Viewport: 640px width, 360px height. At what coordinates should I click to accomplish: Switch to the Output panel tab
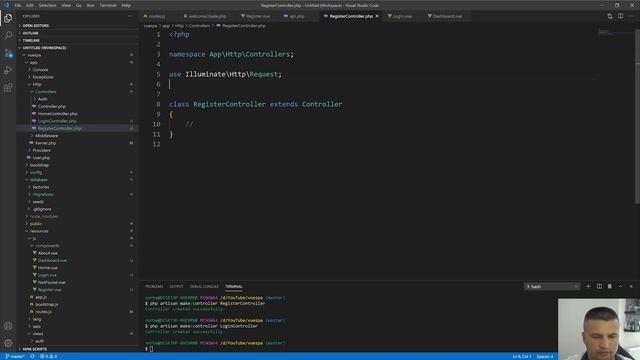coord(176,287)
